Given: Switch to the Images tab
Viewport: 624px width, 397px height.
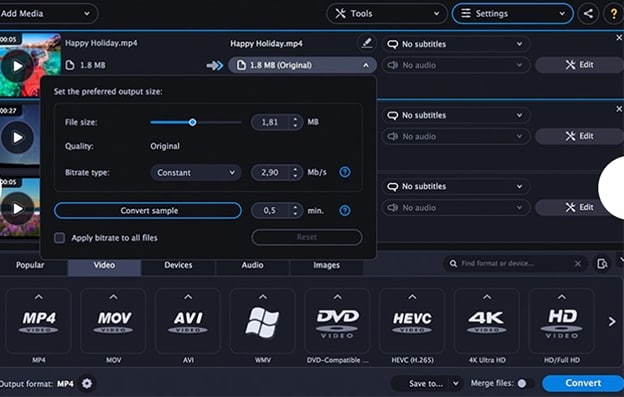Looking at the screenshot, I should pos(326,265).
